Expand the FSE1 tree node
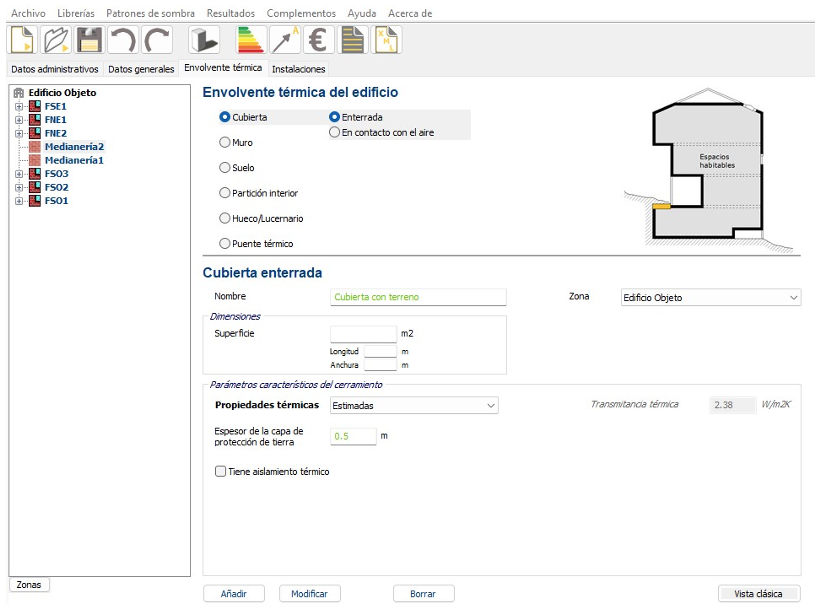Screen dimensions: 822x614 pos(19,106)
